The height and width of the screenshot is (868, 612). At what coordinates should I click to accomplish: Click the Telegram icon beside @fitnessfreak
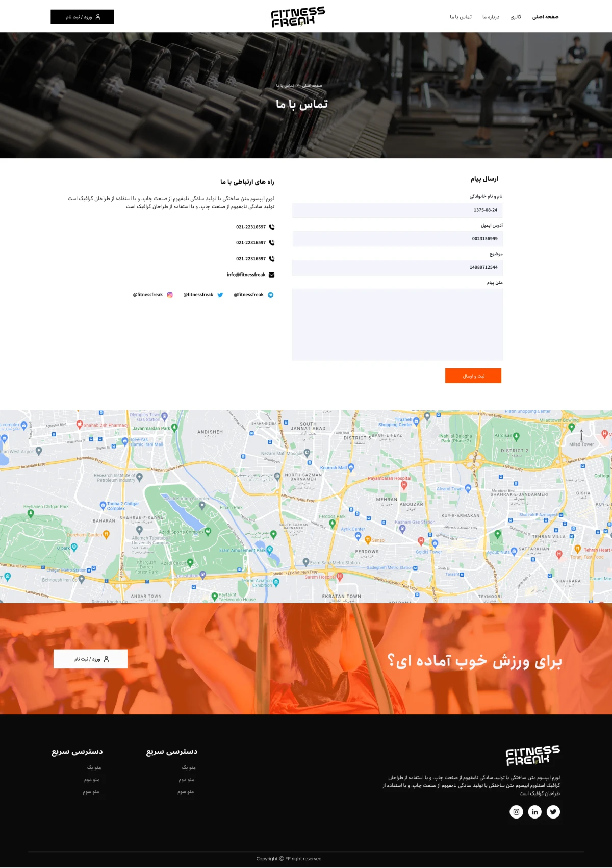pyautogui.click(x=271, y=295)
